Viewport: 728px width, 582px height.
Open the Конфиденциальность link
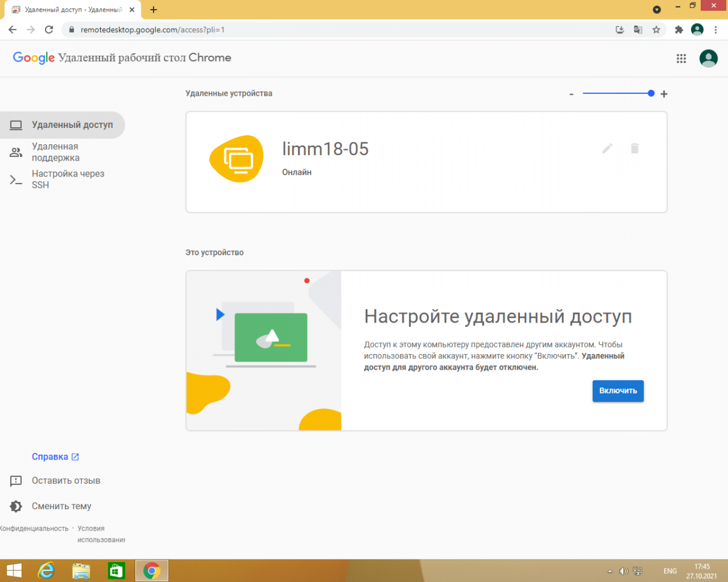tap(34, 528)
